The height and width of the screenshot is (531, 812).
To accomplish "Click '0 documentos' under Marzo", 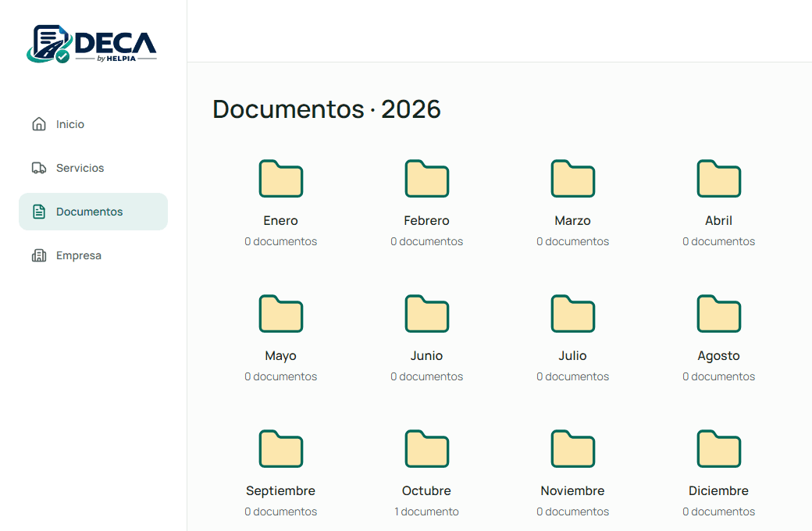I will 573,241.
